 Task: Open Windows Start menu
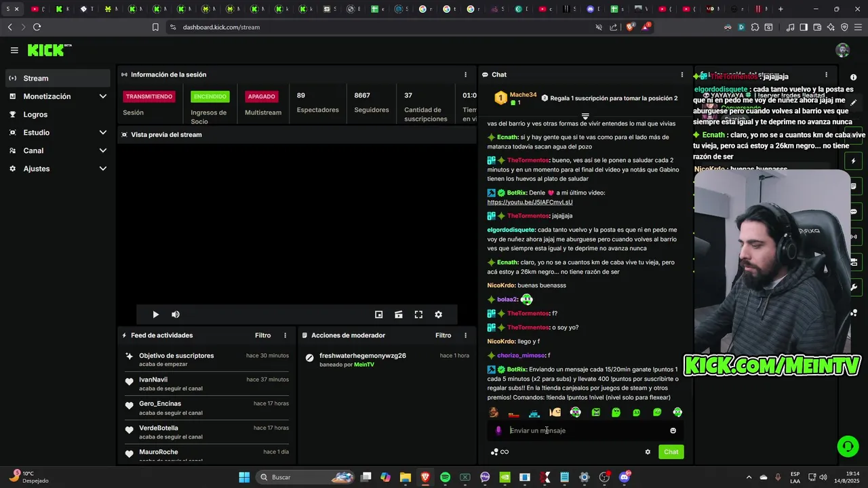tap(244, 477)
